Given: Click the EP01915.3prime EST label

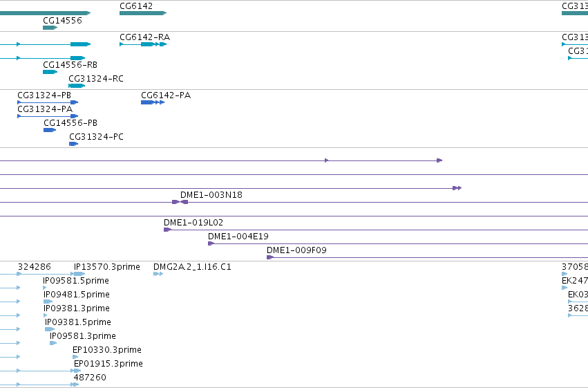Looking at the screenshot, I should pos(108,364).
